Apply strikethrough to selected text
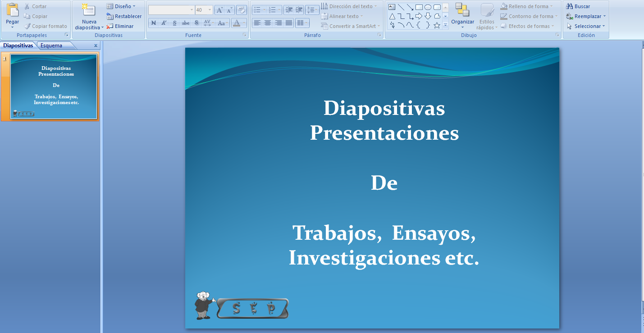644x333 pixels. point(185,23)
